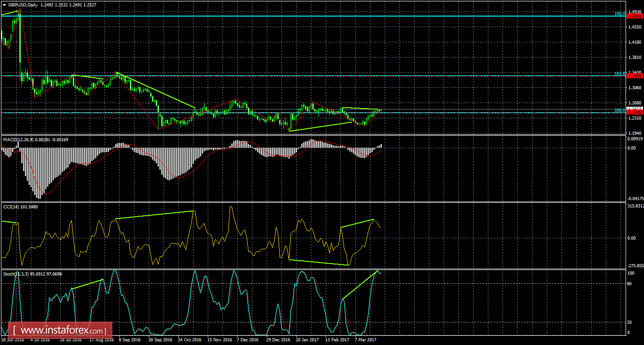Viewport: 644px width, 345px height.
Task: Click the 161.8 Fibonacci level label
Action: [620, 74]
